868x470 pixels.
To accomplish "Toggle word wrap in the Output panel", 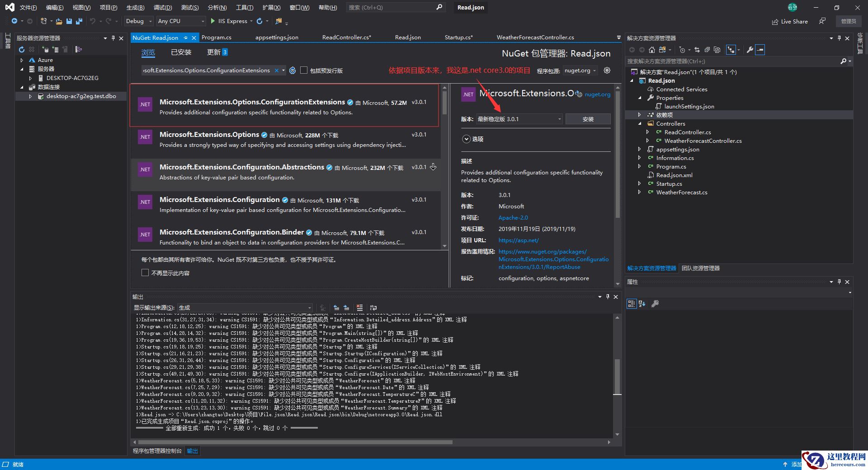I will click(373, 308).
